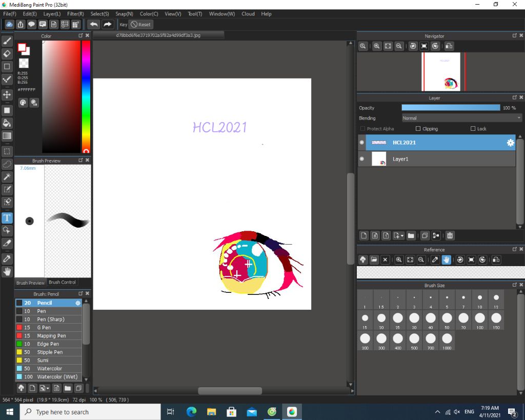Open the File menu
Screen dimensions: 525x420
pos(9,14)
